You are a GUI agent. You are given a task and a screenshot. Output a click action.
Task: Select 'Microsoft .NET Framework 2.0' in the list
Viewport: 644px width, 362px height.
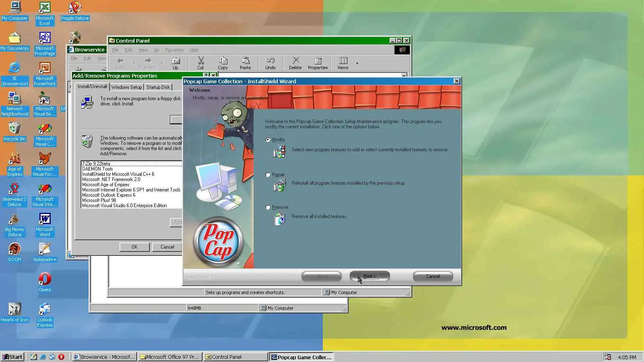(132, 179)
